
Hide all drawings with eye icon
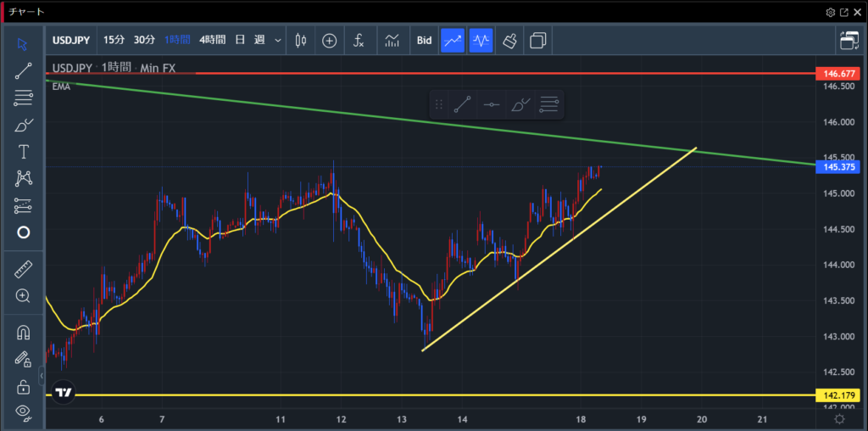coord(23,411)
